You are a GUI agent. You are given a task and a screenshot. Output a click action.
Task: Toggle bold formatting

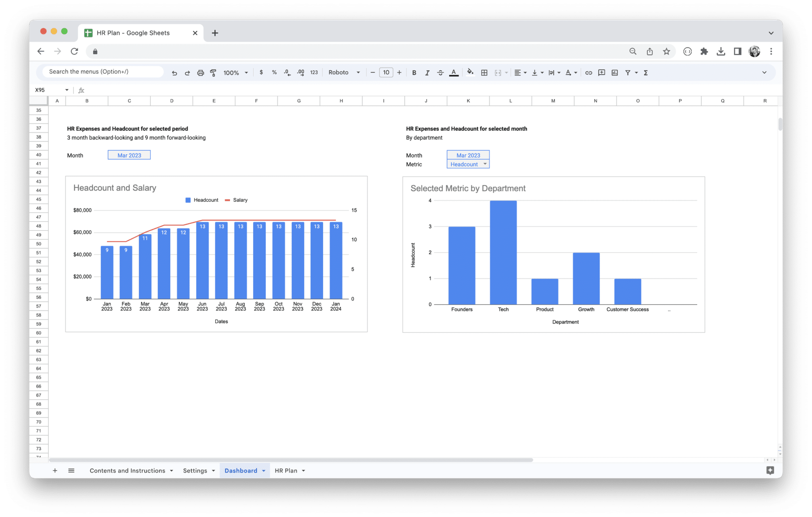pos(414,72)
